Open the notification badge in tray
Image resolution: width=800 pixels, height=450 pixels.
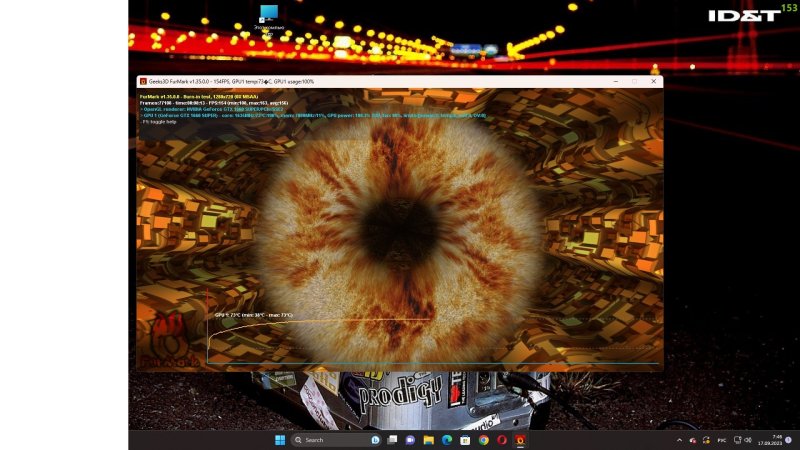(788, 440)
